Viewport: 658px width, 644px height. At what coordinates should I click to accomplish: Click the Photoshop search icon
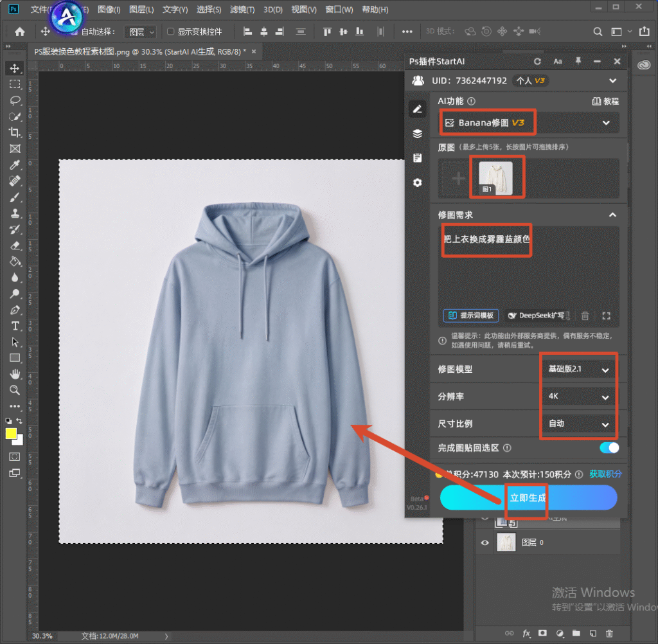[598, 31]
